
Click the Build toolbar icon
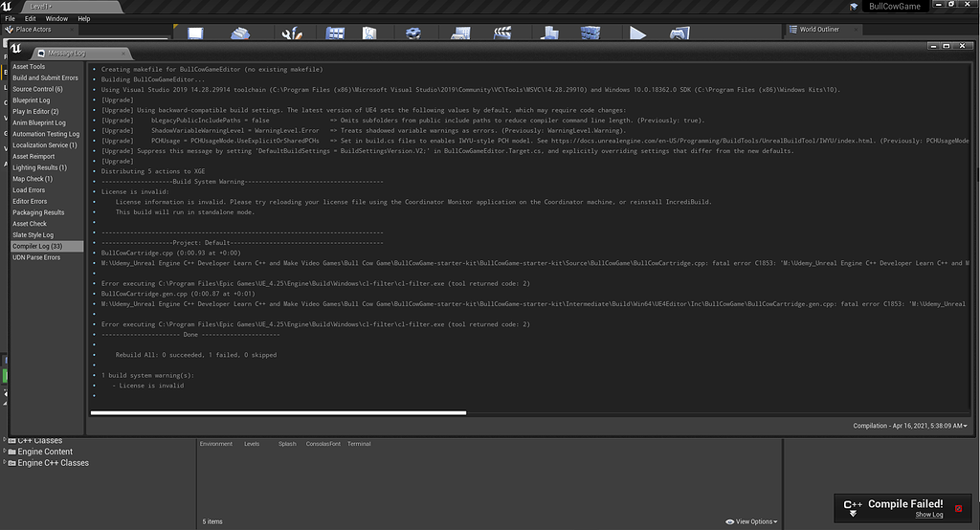(x=549, y=33)
